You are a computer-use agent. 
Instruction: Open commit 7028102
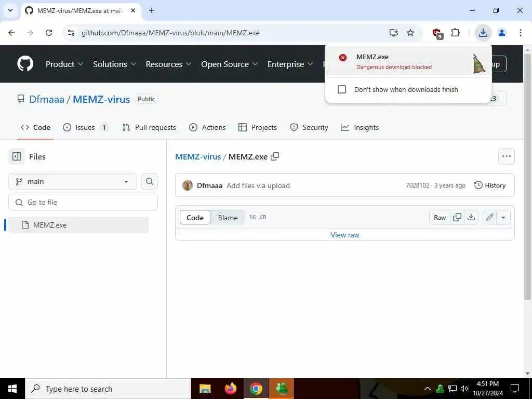click(417, 185)
